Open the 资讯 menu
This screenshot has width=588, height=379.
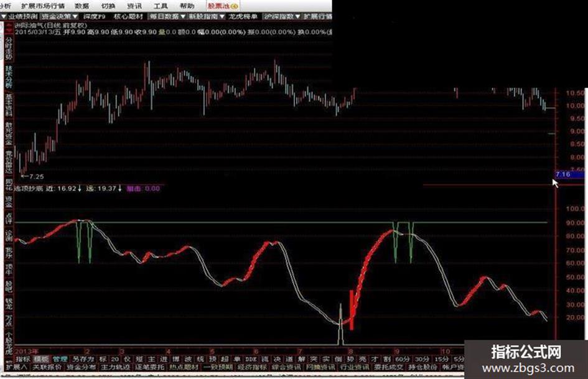[134, 6]
